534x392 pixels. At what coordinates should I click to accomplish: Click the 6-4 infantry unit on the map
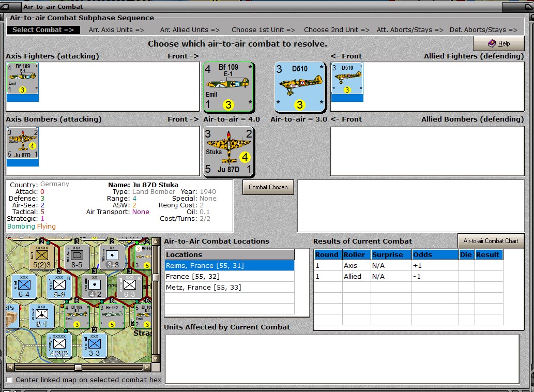coord(24,286)
